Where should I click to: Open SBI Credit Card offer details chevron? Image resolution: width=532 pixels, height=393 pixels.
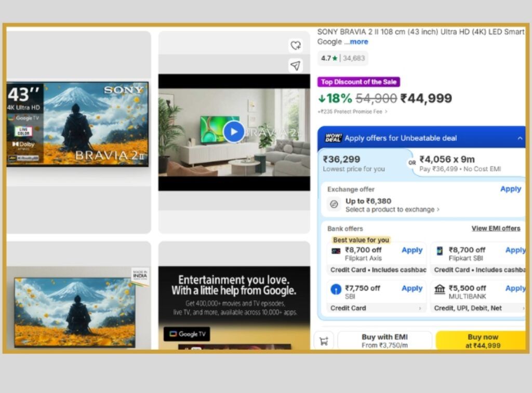420,308
